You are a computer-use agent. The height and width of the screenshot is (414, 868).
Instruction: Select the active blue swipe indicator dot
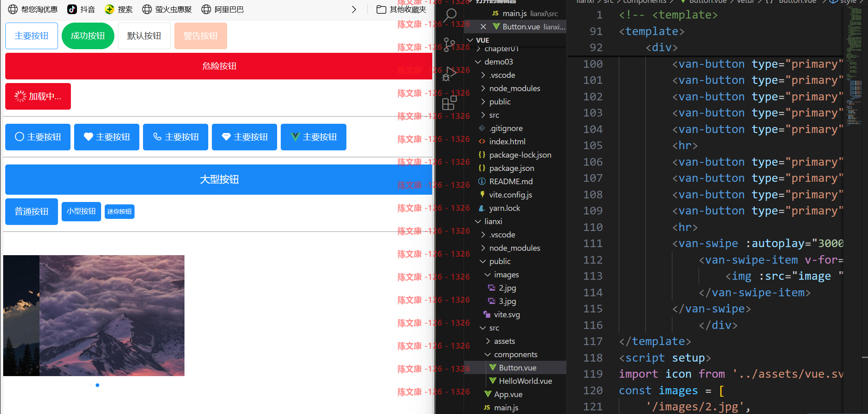[97, 385]
